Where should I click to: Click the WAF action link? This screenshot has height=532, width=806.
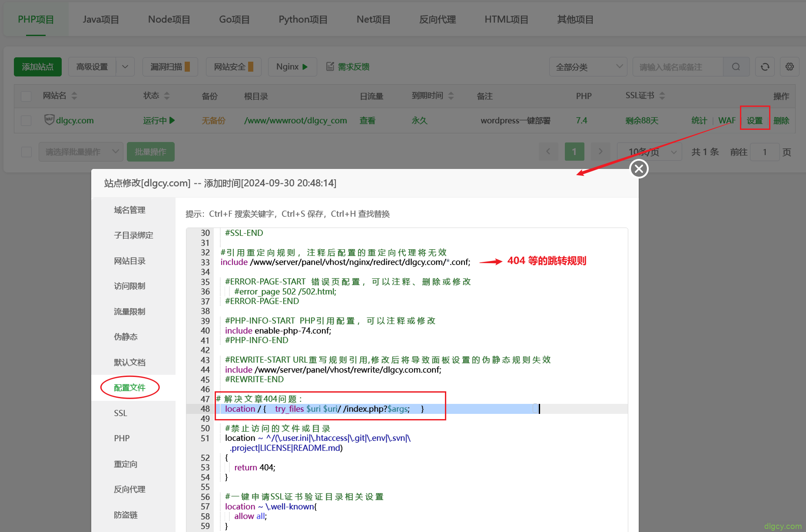726,120
